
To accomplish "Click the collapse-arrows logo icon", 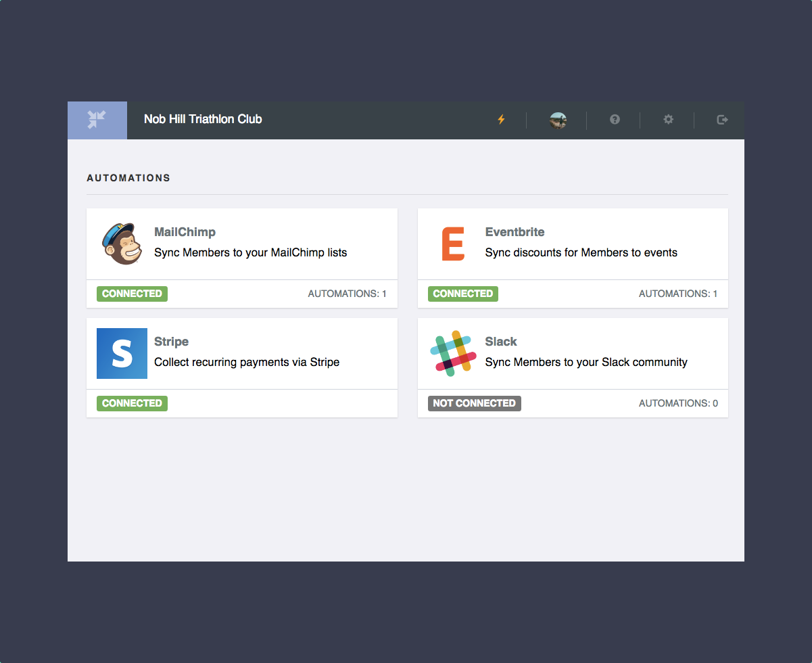I will coord(97,120).
